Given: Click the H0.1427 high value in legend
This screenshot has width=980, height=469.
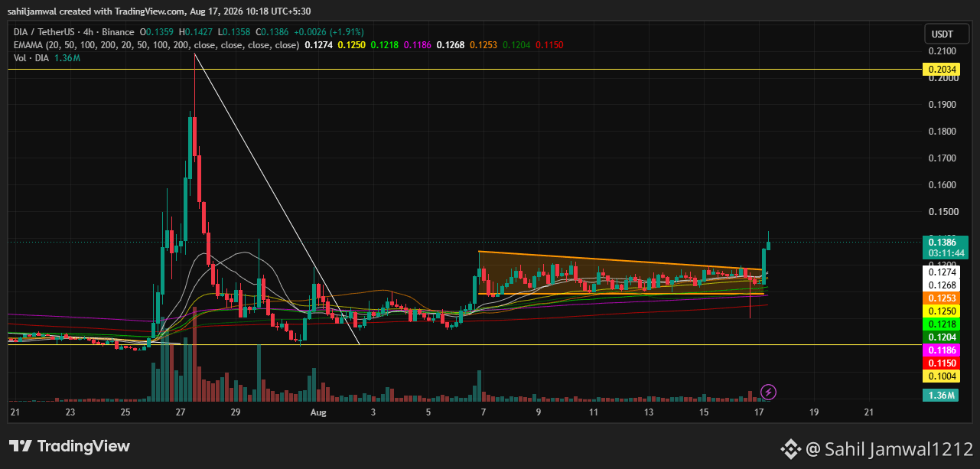Looking at the screenshot, I should click(x=194, y=32).
